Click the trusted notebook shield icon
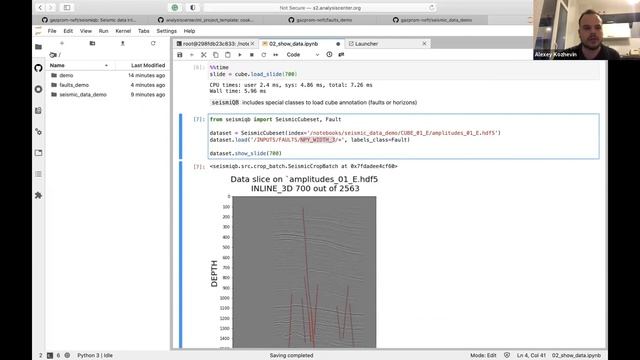Viewport: 640px width, 360px height. click(x=507, y=356)
